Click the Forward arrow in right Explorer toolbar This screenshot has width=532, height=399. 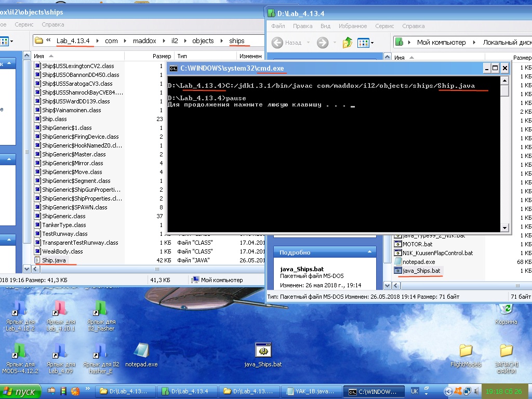(x=323, y=43)
